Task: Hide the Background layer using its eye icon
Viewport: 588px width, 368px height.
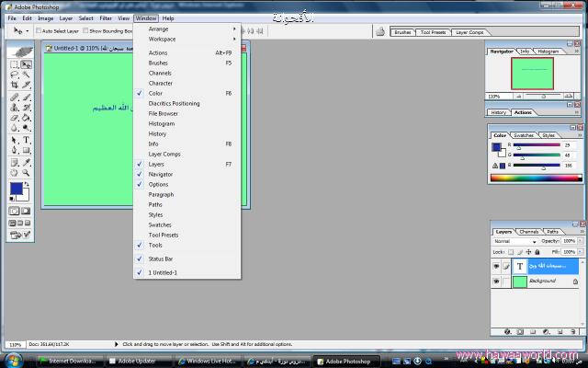Action: pyautogui.click(x=497, y=281)
